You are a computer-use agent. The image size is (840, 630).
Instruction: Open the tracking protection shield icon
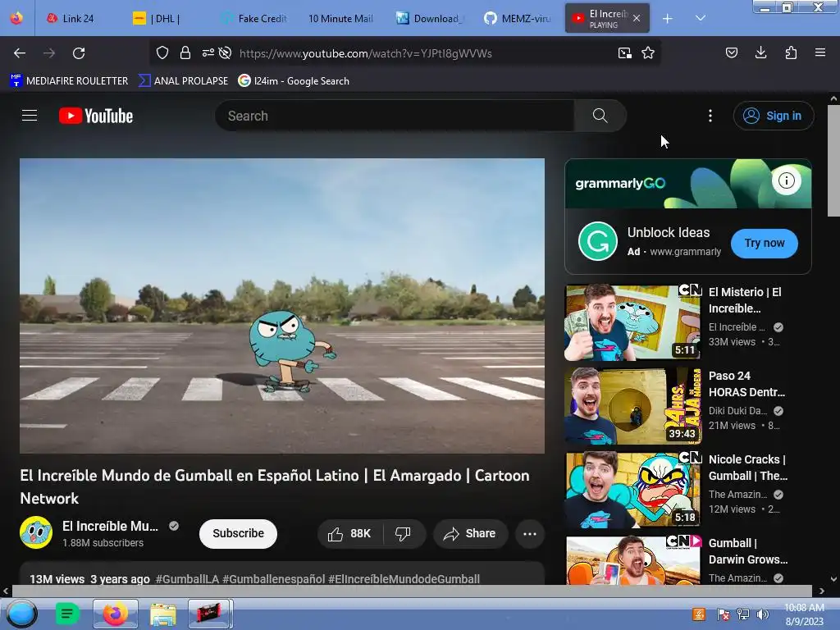point(162,52)
